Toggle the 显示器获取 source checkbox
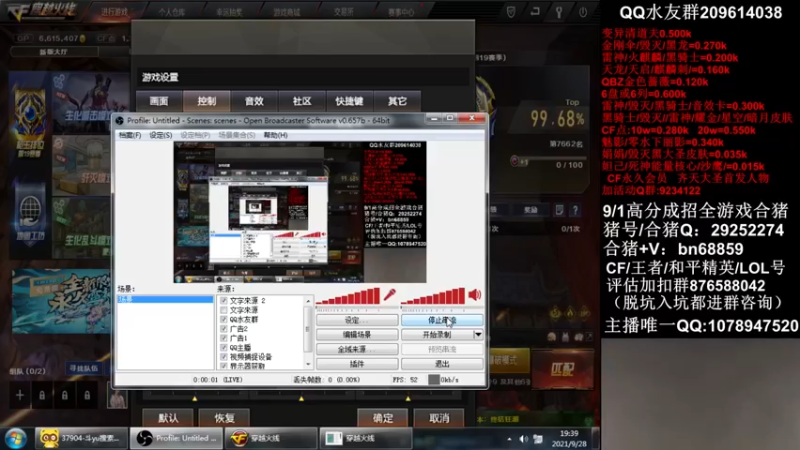 (x=223, y=366)
